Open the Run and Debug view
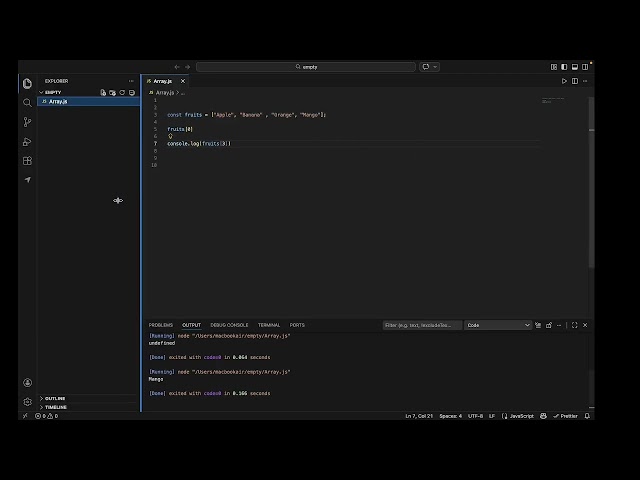 coord(27,142)
